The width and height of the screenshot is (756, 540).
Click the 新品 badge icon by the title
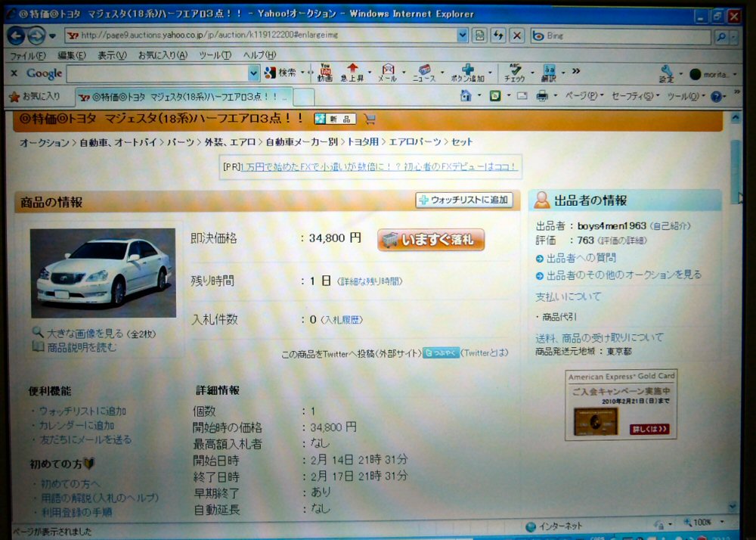click(335, 119)
